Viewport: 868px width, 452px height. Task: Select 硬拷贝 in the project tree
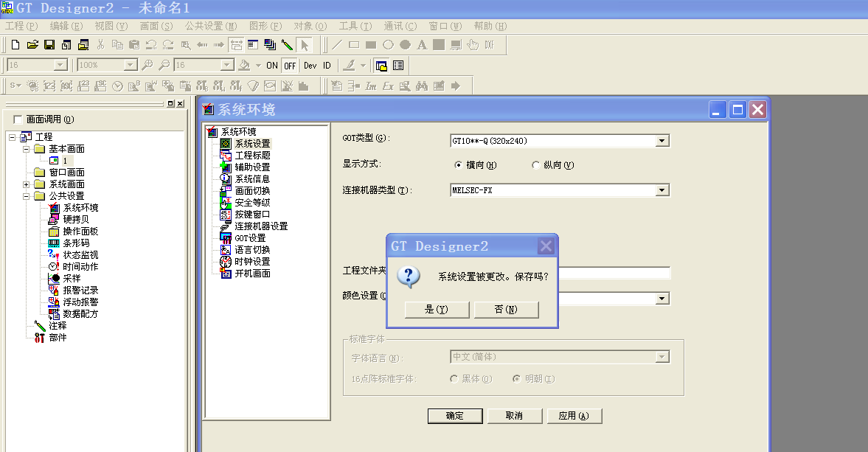(x=75, y=220)
